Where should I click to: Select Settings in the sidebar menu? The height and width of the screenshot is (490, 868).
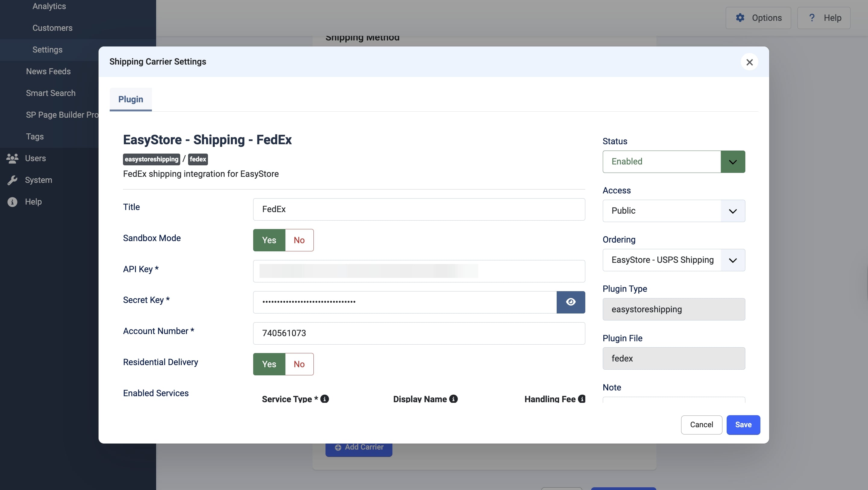coord(47,49)
